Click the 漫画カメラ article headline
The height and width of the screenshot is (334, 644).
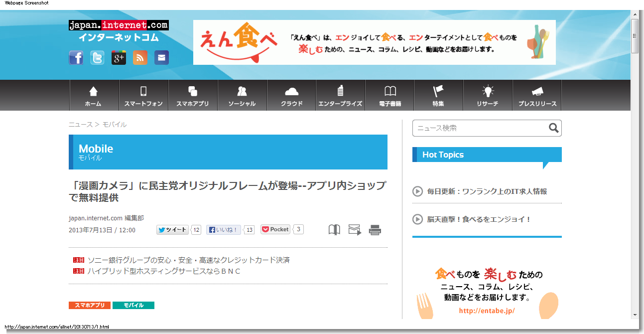[228, 191]
